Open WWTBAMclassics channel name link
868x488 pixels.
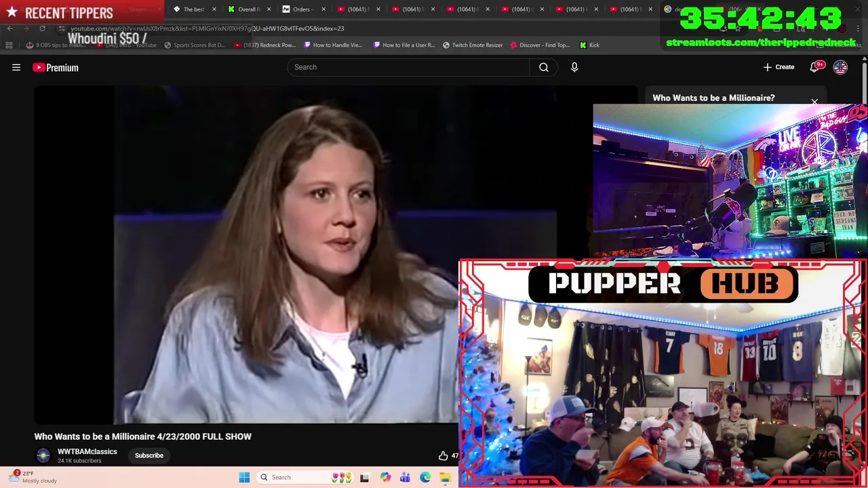[x=87, y=451]
